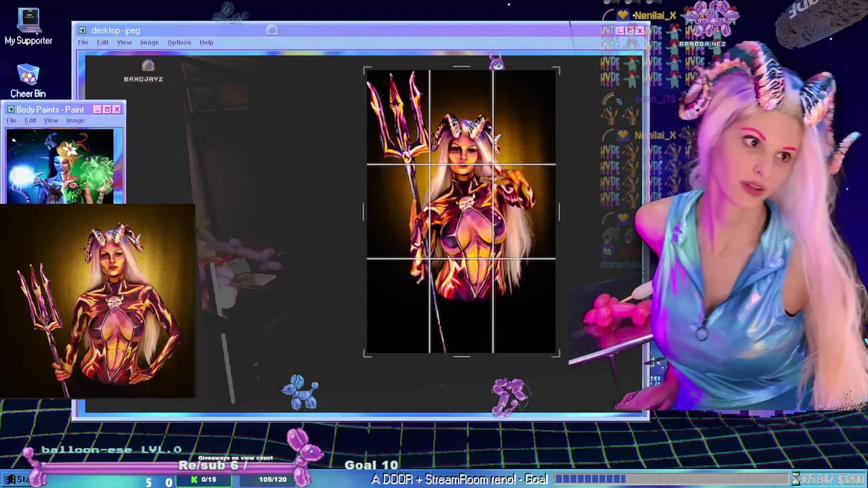The width and height of the screenshot is (868, 488).
Task: Click the "Goal 10" label
Action: (x=371, y=465)
